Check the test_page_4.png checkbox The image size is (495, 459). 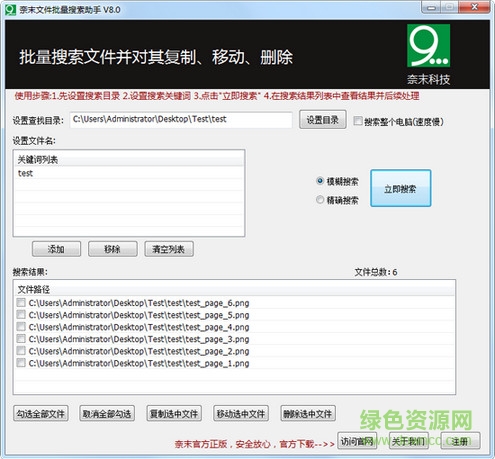[21, 327]
